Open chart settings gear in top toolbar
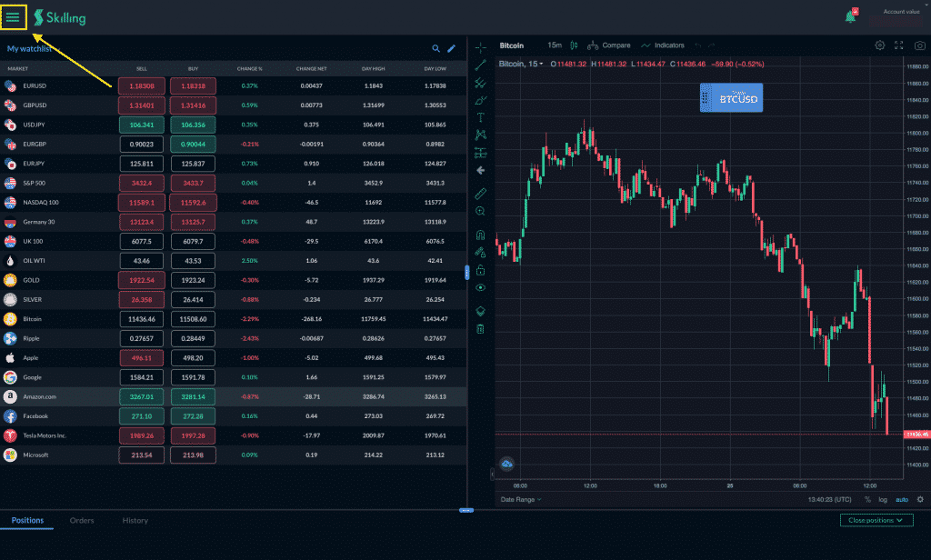Screen dimensions: 931x560 click(879, 45)
